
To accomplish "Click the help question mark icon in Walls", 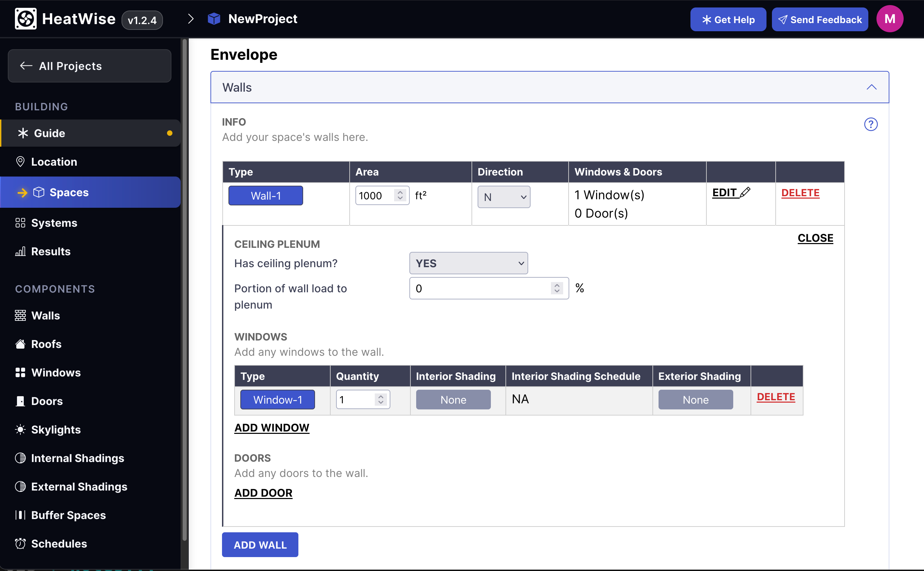I will (871, 124).
